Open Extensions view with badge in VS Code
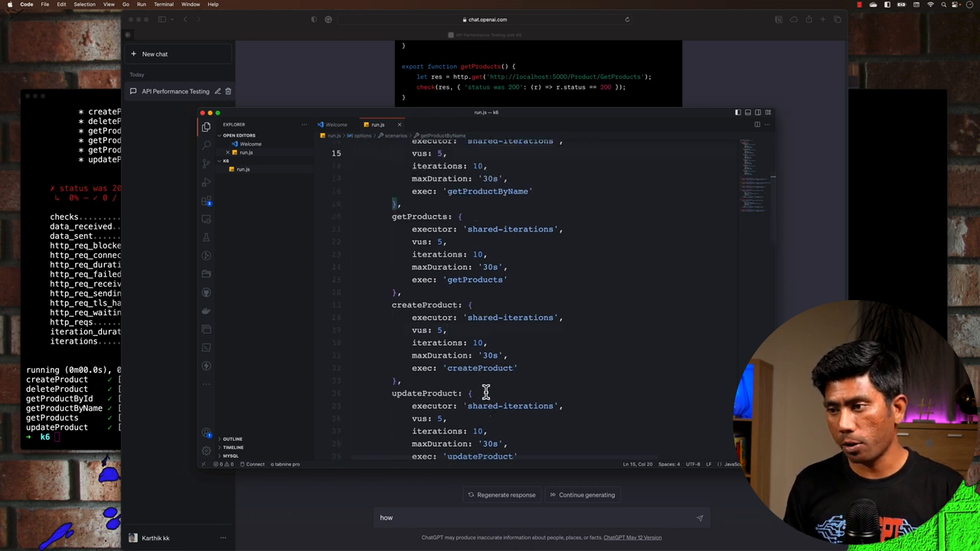This screenshot has width=980, height=551. point(206,201)
